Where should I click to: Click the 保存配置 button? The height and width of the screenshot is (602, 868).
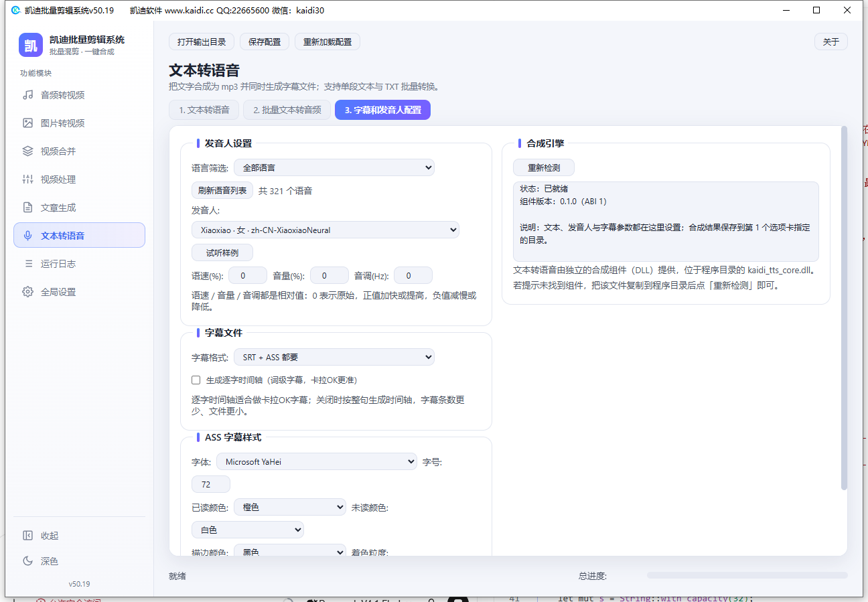[265, 42]
